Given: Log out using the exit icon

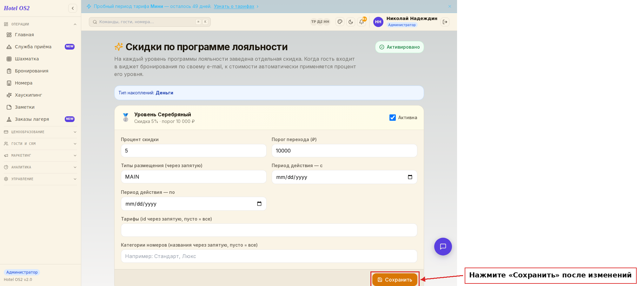Looking at the screenshot, I should pyautogui.click(x=445, y=22).
